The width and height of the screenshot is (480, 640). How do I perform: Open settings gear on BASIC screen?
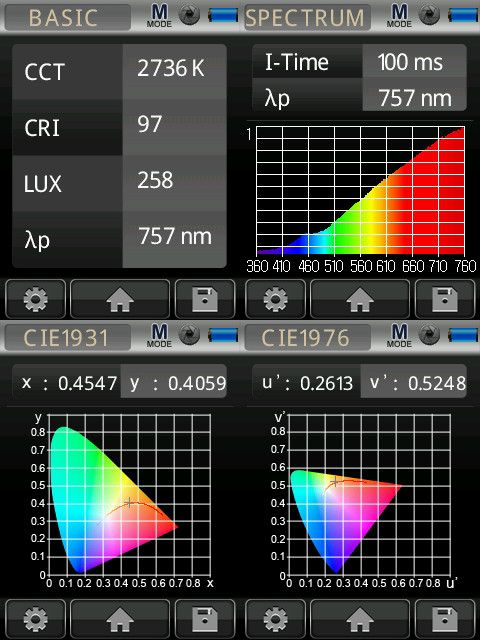pyautogui.click(x=35, y=299)
